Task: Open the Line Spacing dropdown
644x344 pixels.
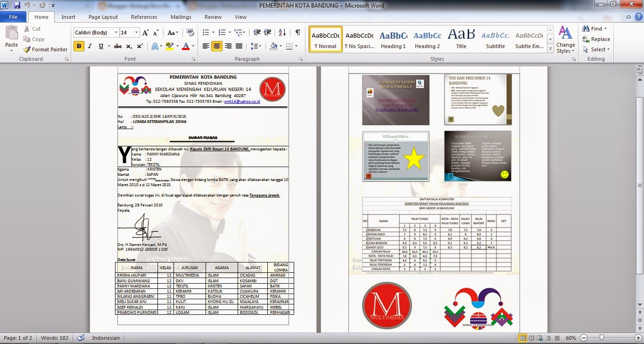Action: (256, 46)
